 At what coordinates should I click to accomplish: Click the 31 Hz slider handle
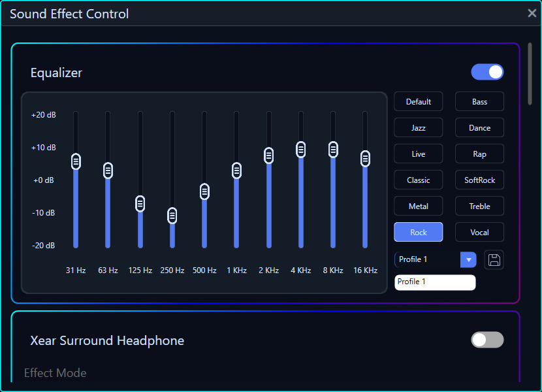point(76,161)
